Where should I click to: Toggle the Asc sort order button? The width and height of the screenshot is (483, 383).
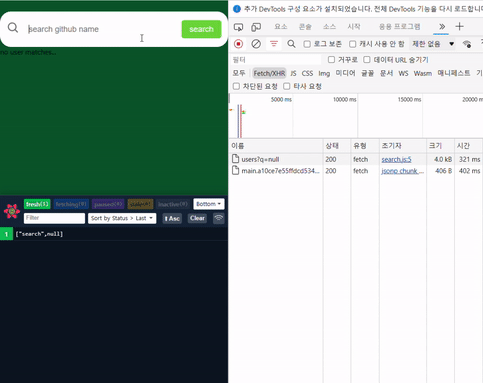click(x=172, y=218)
